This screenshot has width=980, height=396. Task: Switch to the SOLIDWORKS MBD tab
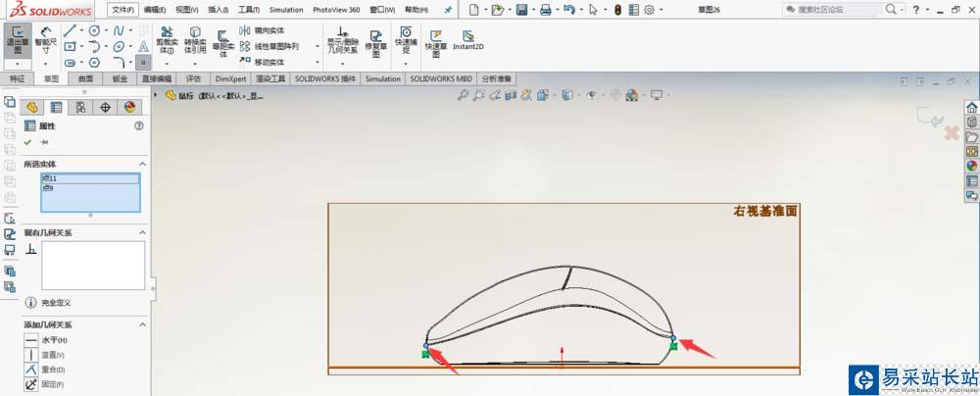click(441, 78)
